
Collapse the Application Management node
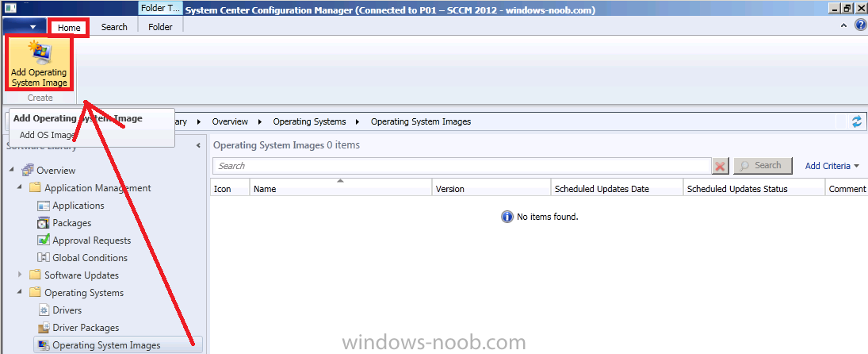tap(20, 187)
